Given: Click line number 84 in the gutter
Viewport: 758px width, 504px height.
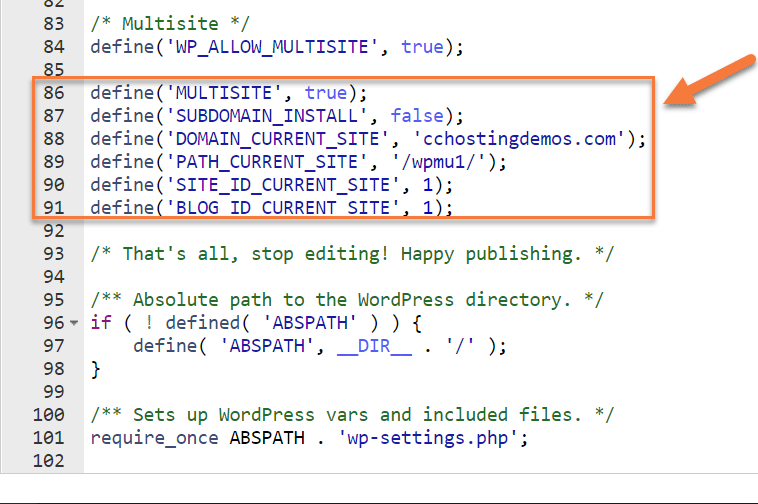Looking at the screenshot, I should pyautogui.click(x=54, y=46).
